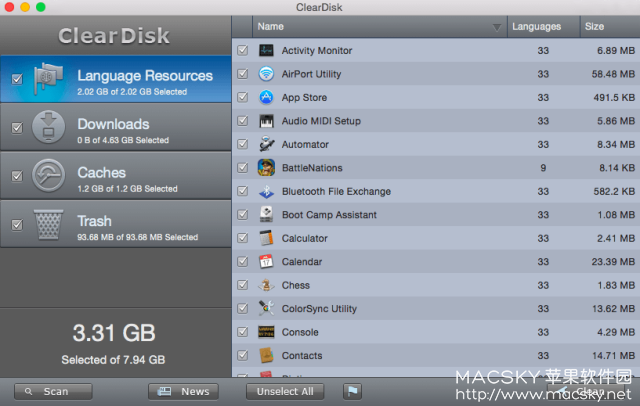The width and height of the screenshot is (640, 406).
Task: Select the Trash category
Action: [x=116, y=224]
